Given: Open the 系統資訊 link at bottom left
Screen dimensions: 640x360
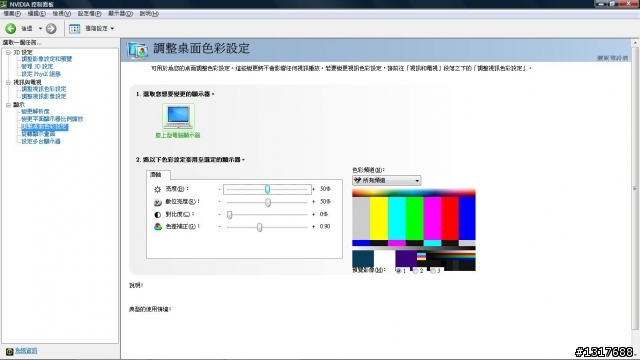Looking at the screenshot, I should point(26,351).
